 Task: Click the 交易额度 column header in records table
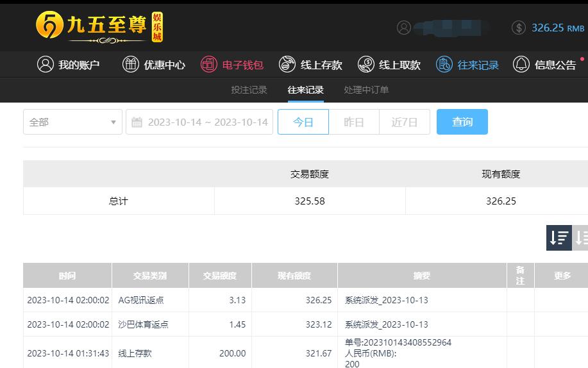[220, 276]
